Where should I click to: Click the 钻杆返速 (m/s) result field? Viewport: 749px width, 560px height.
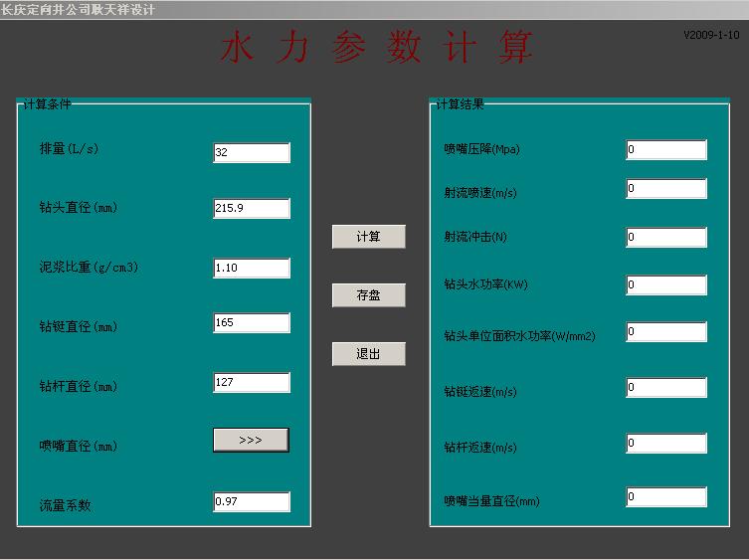666,443
